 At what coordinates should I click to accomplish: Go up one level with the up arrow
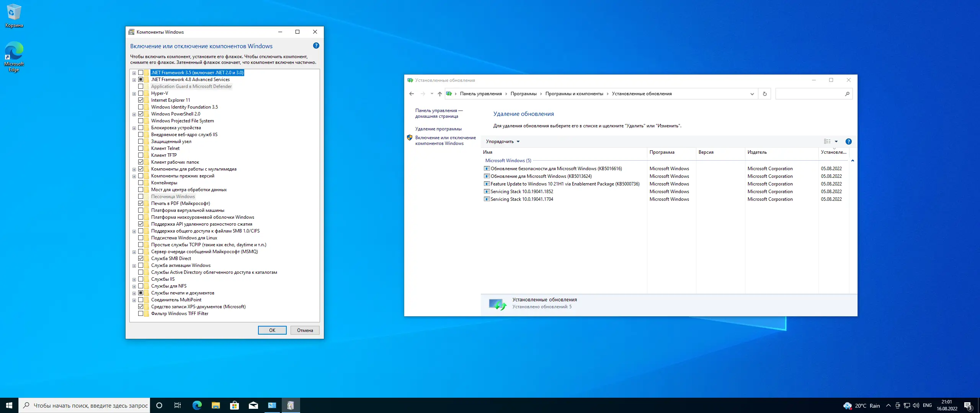(x=439, y=94)
